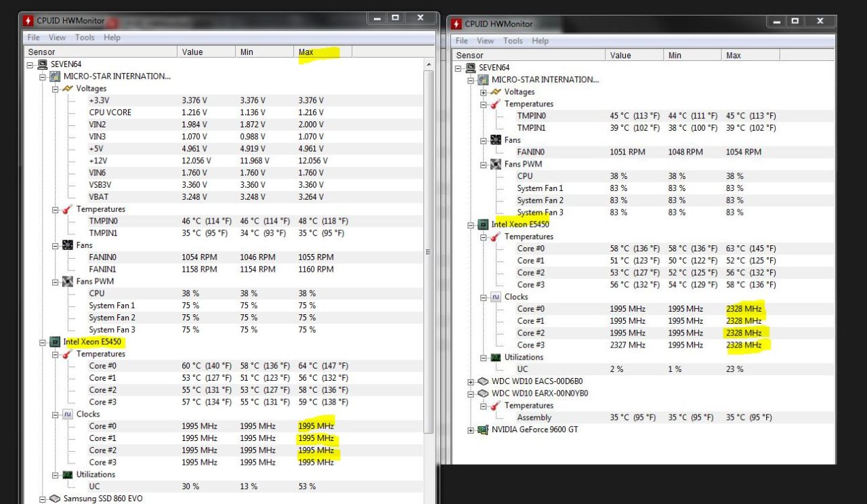The height and width of the screenshot is (504, 867).
Task: Open View menu in left HWMonitor window
Action: point(57,37)
